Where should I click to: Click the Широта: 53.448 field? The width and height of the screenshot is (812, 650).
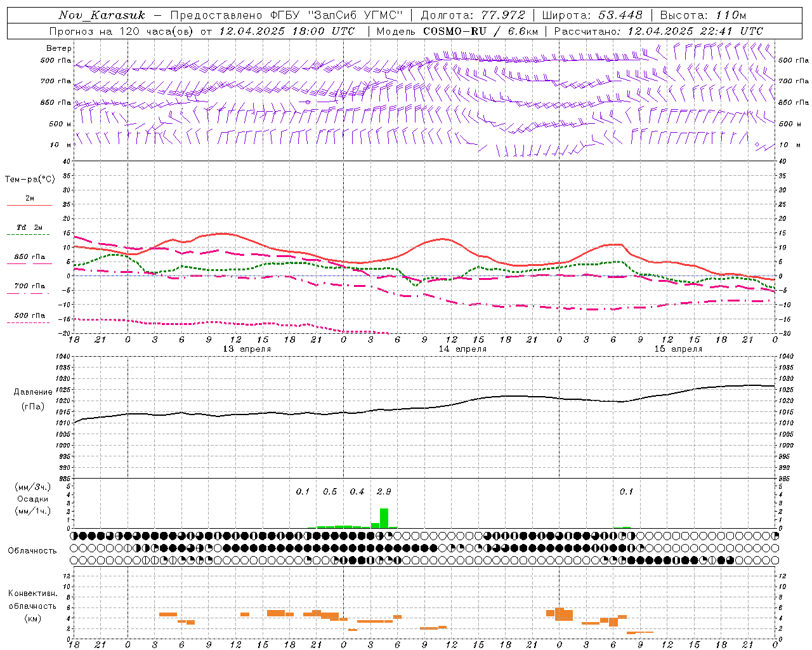point(592,15)
